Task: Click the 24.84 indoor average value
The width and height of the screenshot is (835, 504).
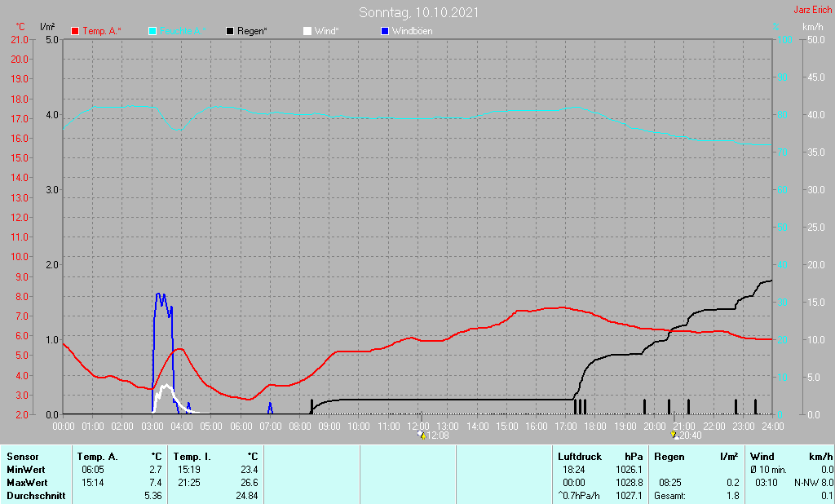Action: [247, 496]
